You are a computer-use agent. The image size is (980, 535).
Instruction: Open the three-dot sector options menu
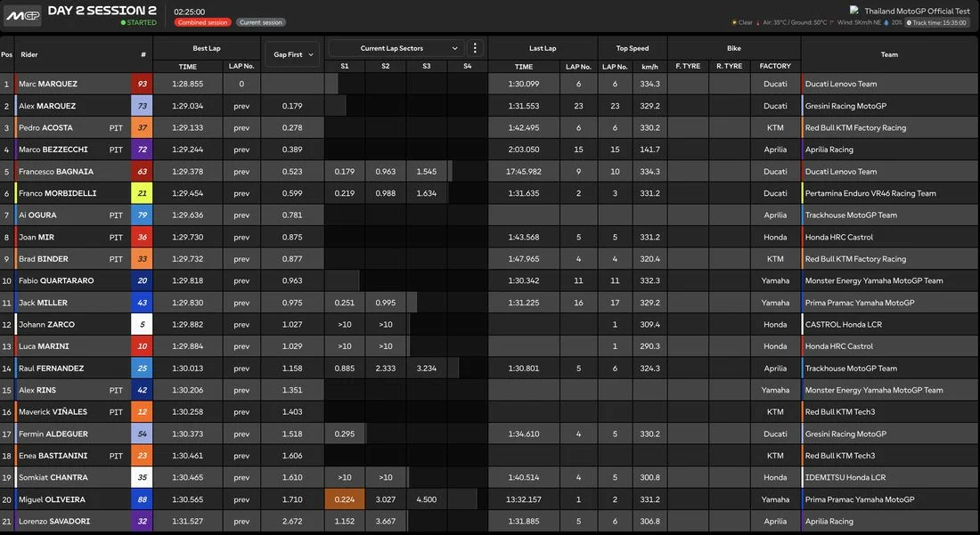click(x=475, y=48)
